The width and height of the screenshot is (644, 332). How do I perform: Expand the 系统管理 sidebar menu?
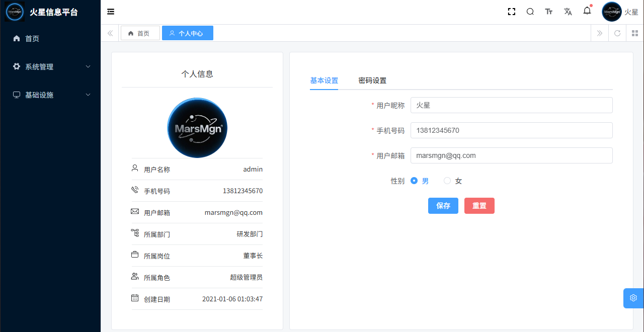coord(50,66)
